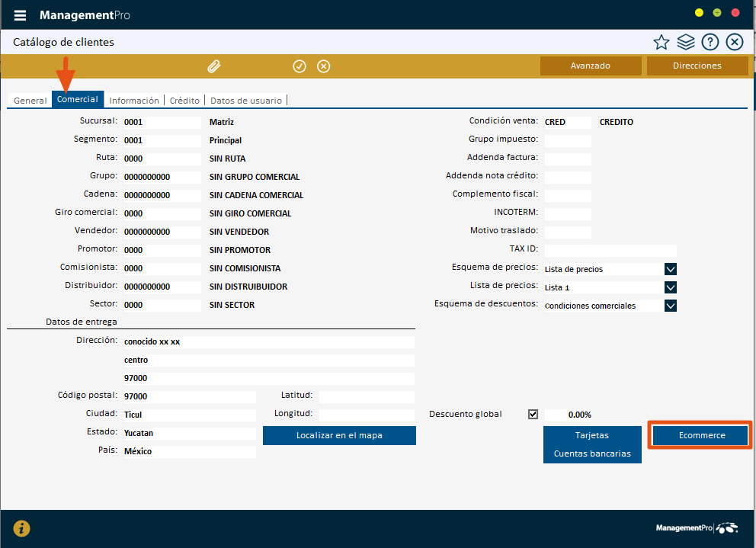Click the Cadena code field
Image resolution: width=756 pixels, height=548 pixels.
[x=162, y=195]
